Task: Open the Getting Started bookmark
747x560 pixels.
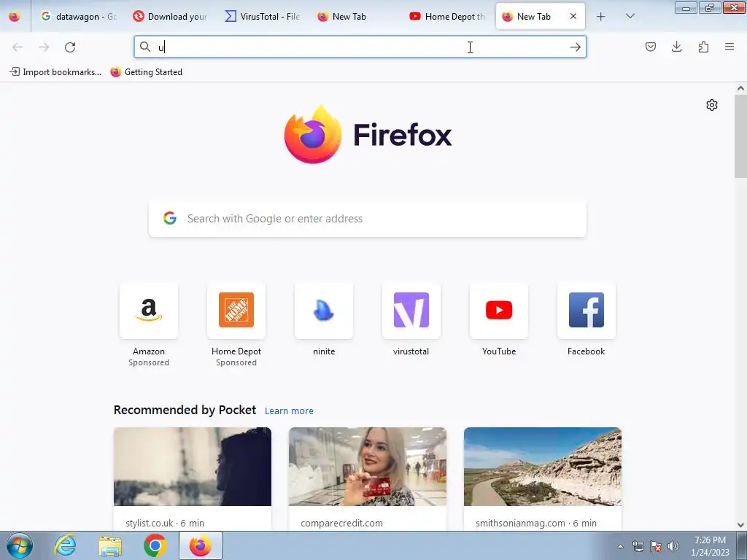Action: (x=146, y=72)
